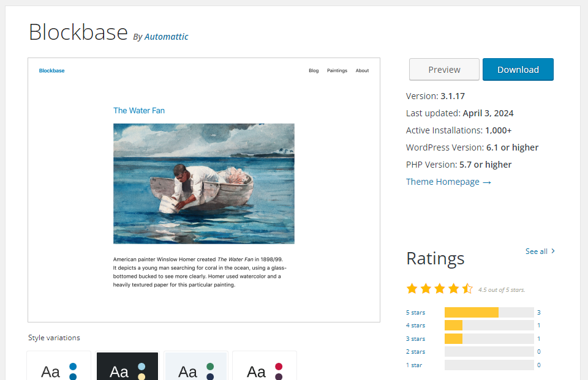Click the 4 stars rating bar

[x=489, y=326]
